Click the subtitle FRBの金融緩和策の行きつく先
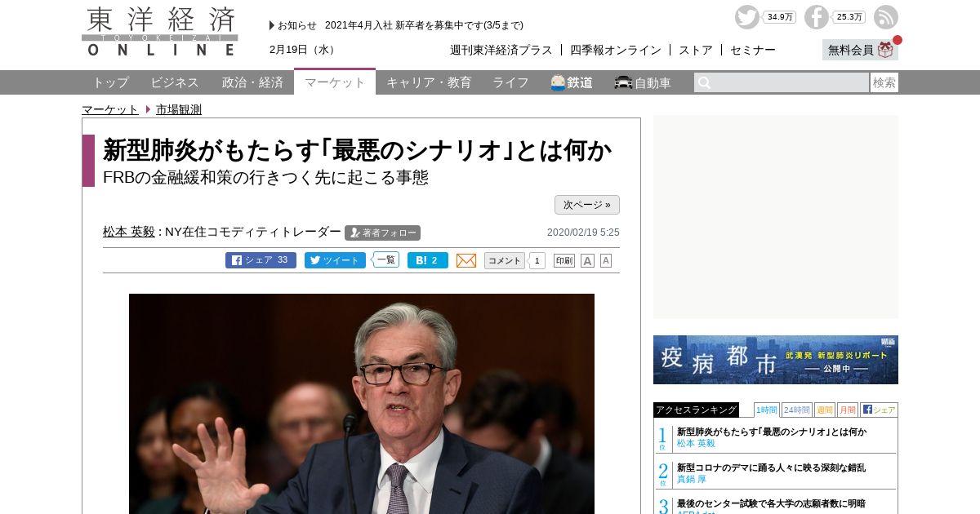 click(265, 177)
